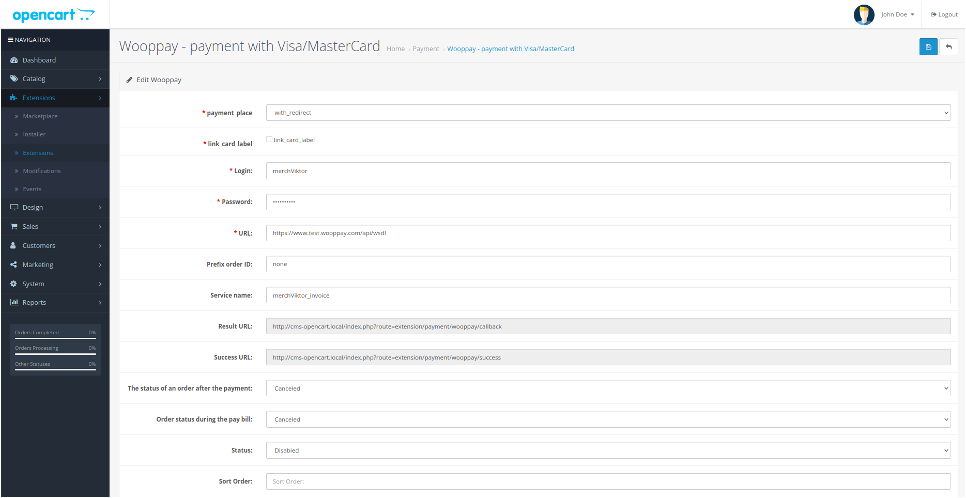Open the John Doe user dropdown

pyautogui.click(x=898, y=14)
